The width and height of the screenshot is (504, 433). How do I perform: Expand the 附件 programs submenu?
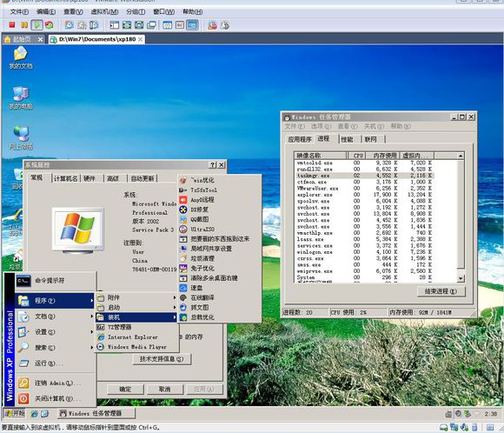[x=137, y=297]
